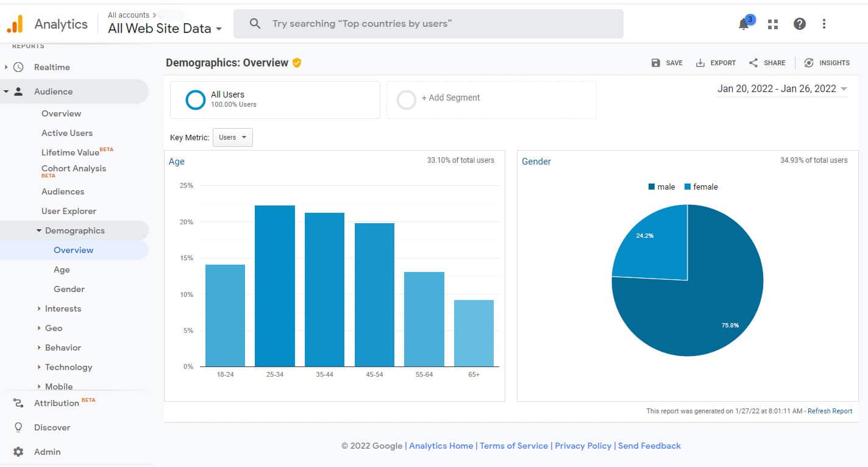Toggle the female series in the Gender legend

coord(702,187)
